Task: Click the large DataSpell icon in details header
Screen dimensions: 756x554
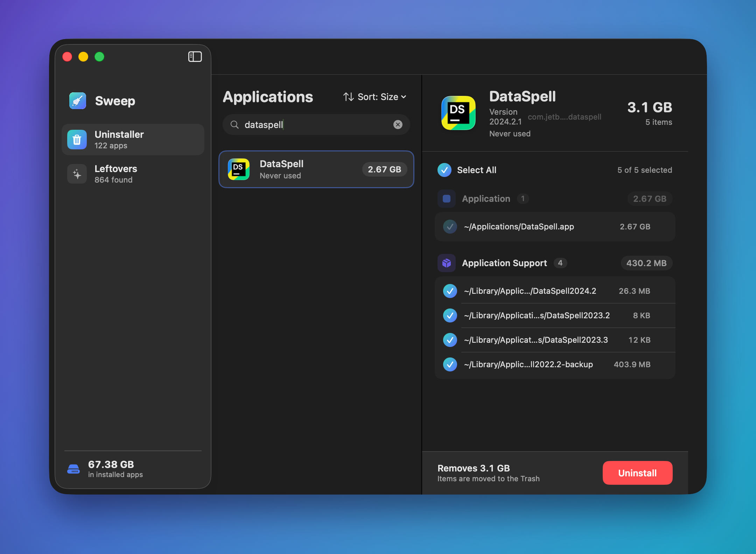Action: click(x=458, y=113)
